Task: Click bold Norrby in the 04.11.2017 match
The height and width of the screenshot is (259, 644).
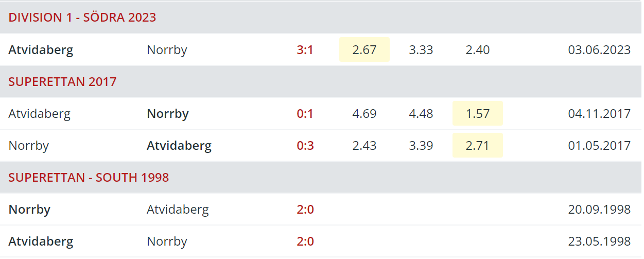Action: point(168,114)
